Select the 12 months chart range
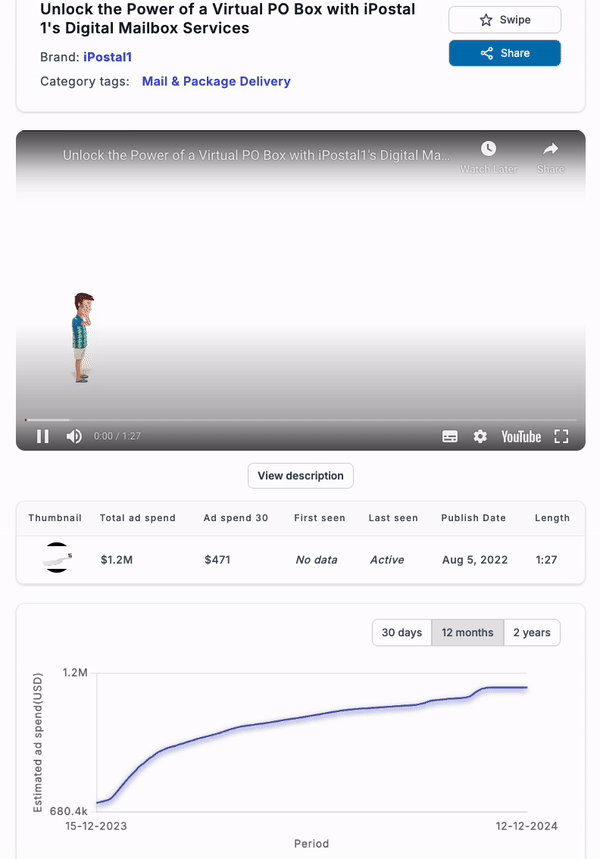This screenshot has width=600, height=859. [467, 633]
